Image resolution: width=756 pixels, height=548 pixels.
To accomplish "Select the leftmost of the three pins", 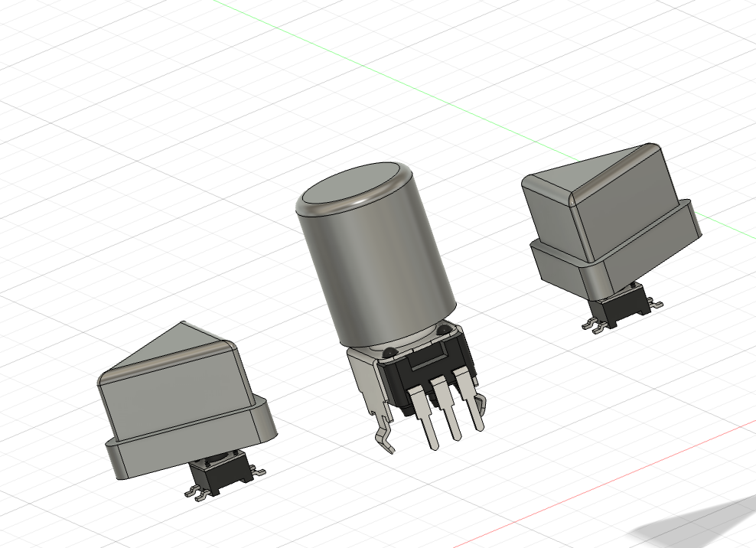I will tap(424, 419).
